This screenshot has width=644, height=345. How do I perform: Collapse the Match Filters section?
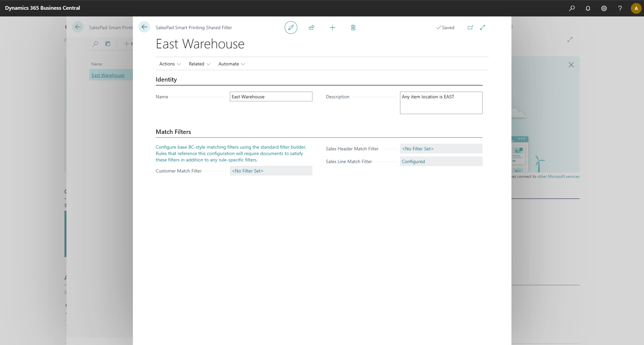tap(173, 132)
